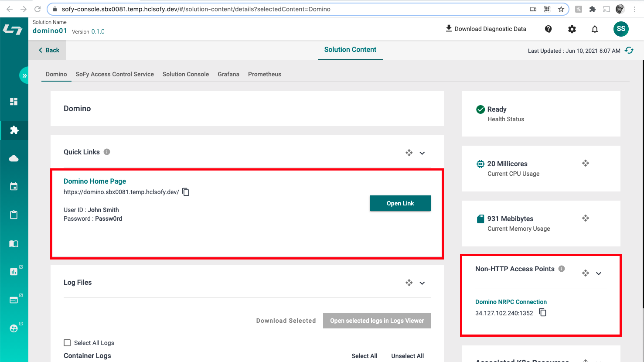
Task: Open the SS user avatar menu
Action: coord(621,29)
